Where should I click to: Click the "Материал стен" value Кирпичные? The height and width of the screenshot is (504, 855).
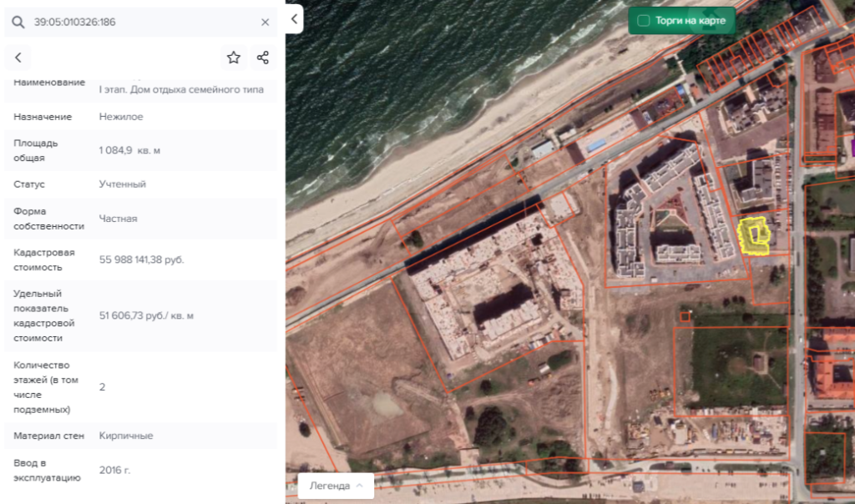click(x=126, y=436)
